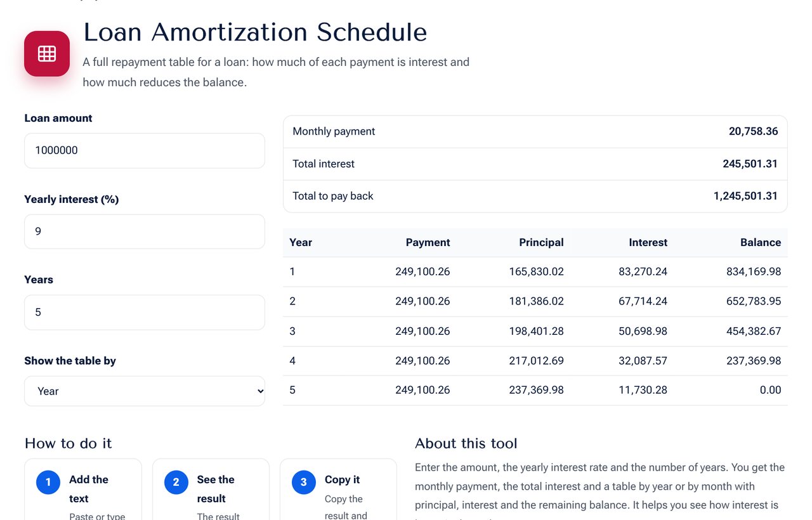
Task: Click the About this tool heading
Action: pos(466,443)
